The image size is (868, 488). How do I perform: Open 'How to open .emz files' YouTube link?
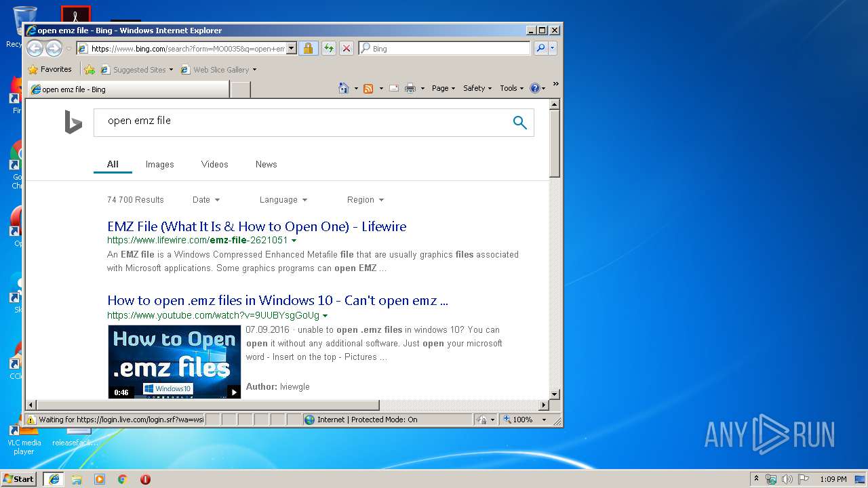pyautogui.click(x=278, y=300)
